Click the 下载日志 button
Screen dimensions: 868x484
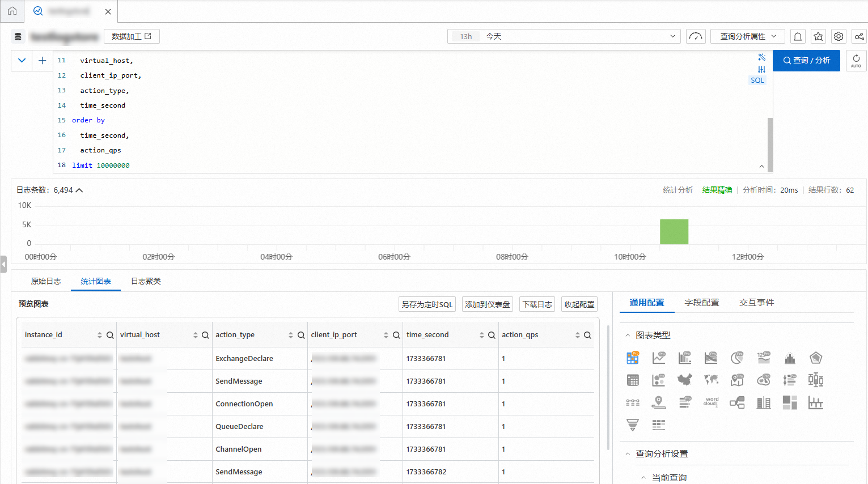[537, 304]
